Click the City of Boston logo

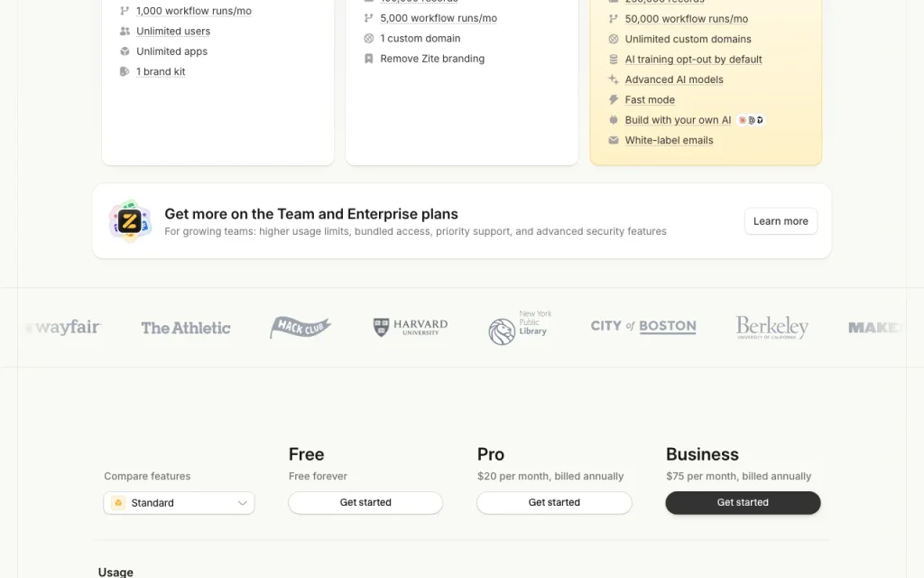(642, 326)
